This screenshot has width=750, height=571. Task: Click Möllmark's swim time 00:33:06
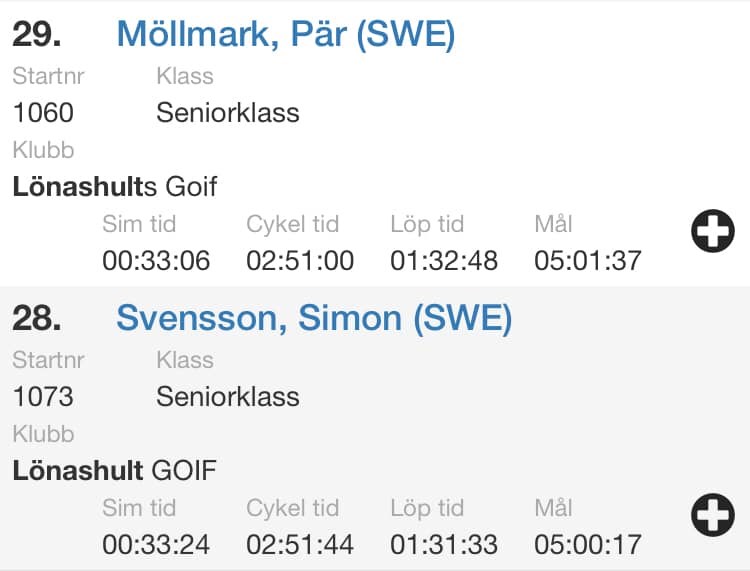tap(156, 261)
